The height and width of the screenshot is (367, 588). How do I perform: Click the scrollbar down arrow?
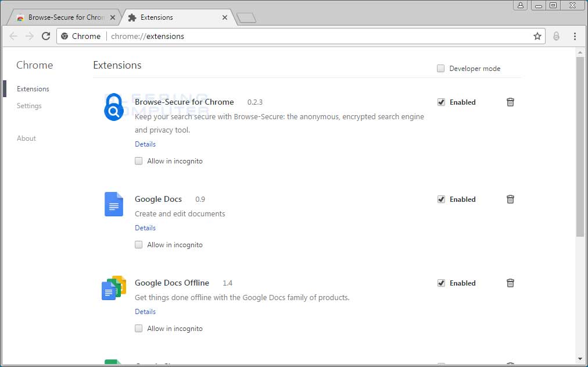click(x=580, y=359)
